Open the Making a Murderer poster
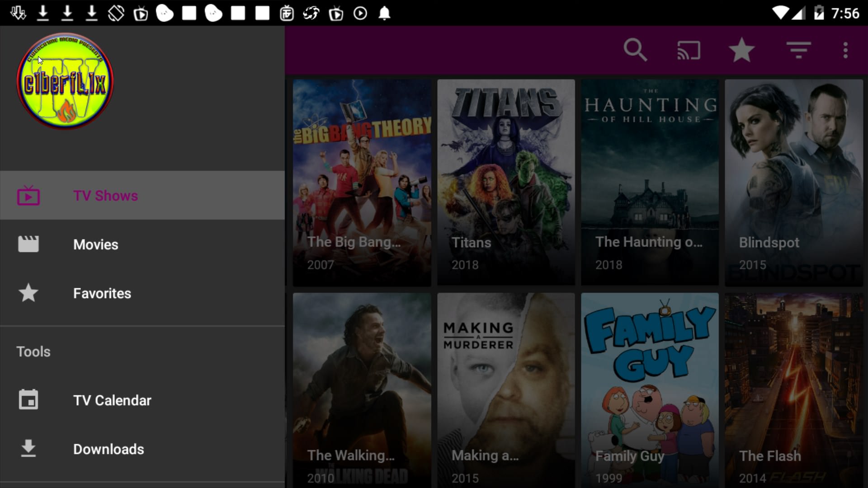Screen dimensions: 868x488 (x=506, y=390)
